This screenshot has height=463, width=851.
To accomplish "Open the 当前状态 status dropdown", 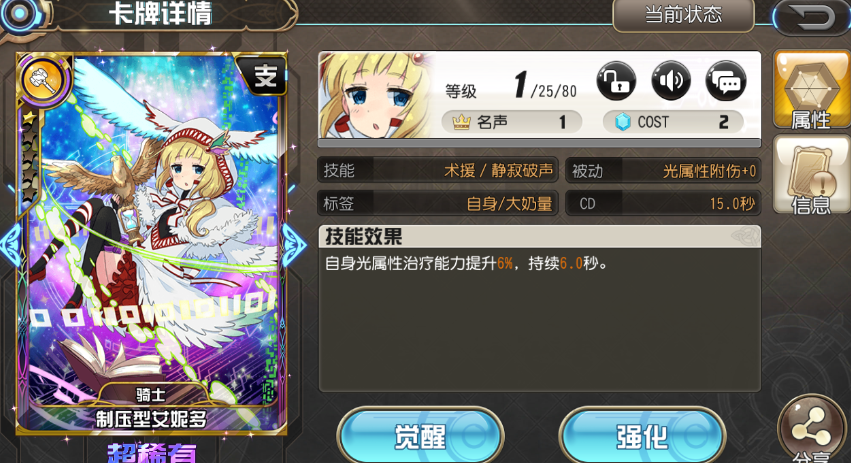I will (x=683, y=15).
